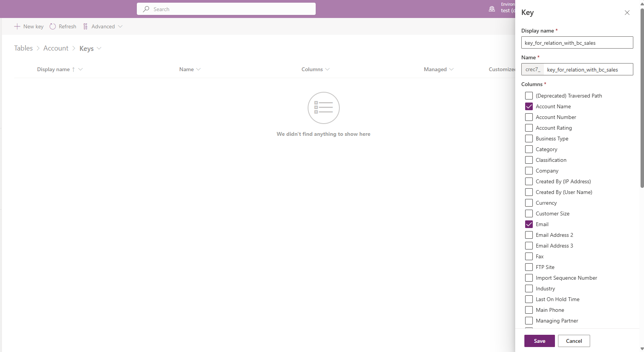The image size is (644, 352).
Task: Click the New key command
Action: point(29,26)
